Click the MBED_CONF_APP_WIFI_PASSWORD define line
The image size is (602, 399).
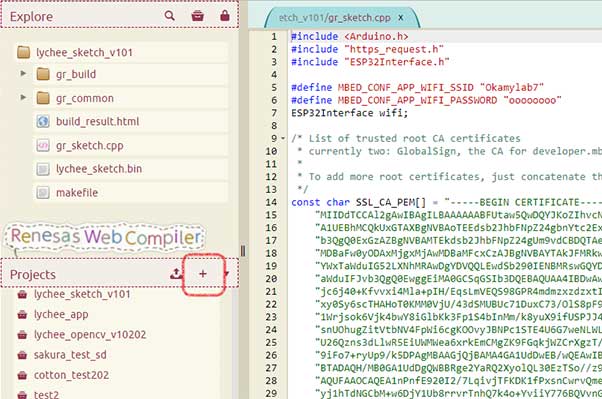coord(426,100)
